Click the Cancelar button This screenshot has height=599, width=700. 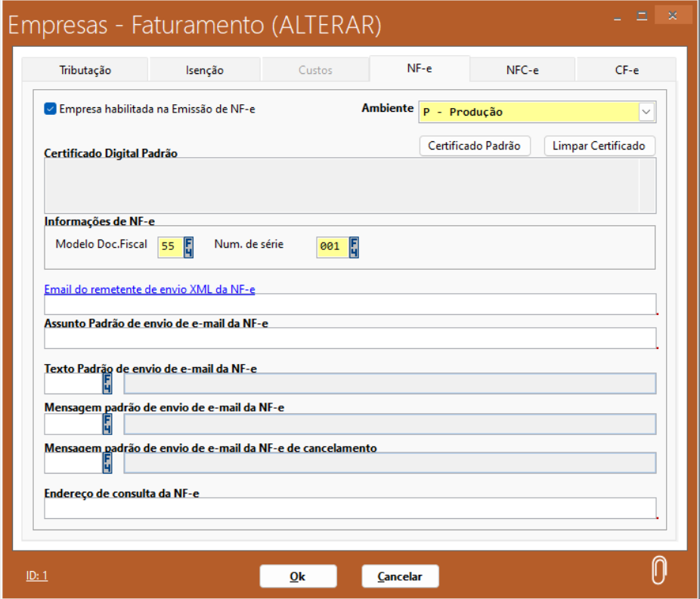pyautogui.click(x=400, y=576)
